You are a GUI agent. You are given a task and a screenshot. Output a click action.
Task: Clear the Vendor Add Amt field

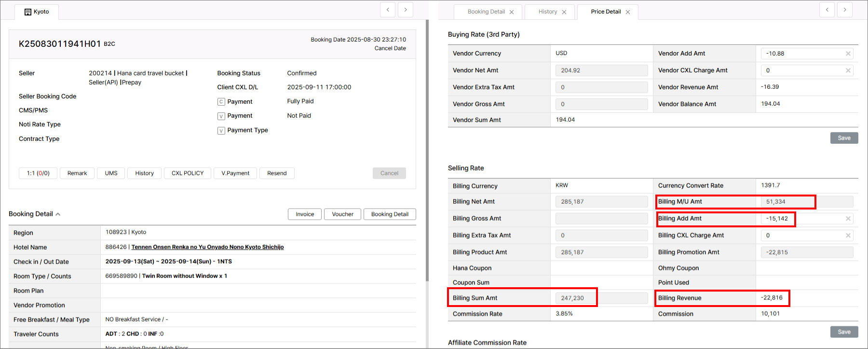848,54
